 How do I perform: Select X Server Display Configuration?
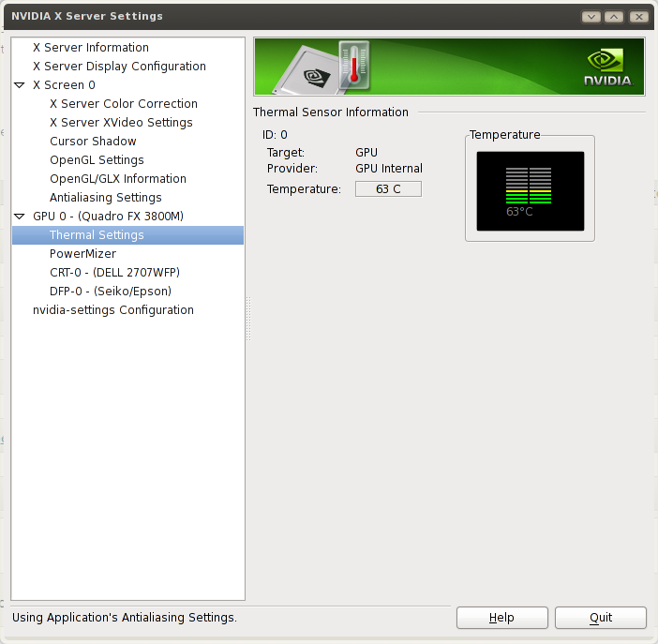tap(119, 67)
